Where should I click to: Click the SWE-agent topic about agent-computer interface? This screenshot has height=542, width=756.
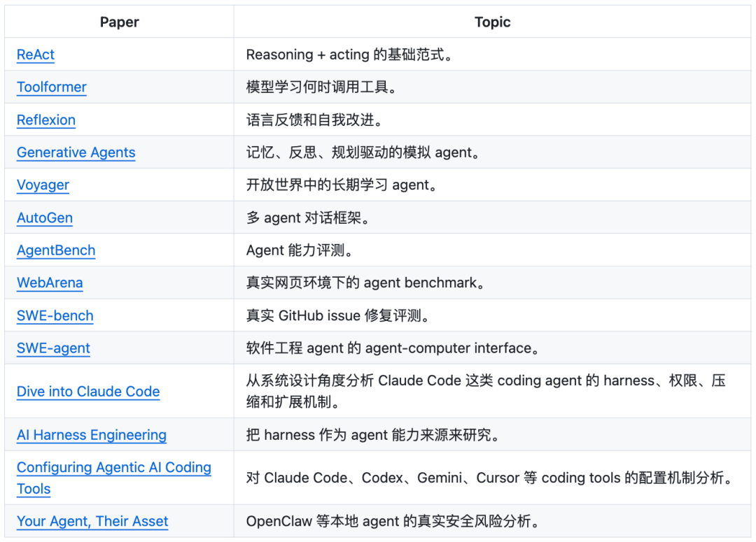coord(393,348)
